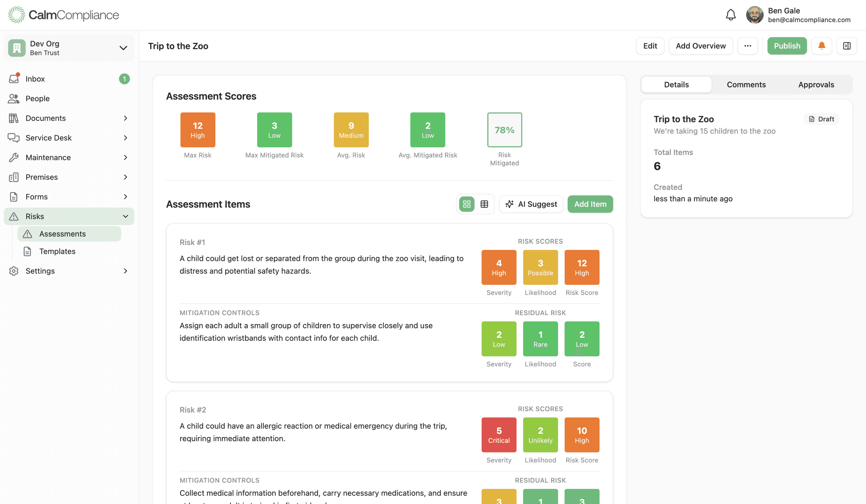Switch assessment items to grid view
The image size is (866, 504).
coord(466,204)
